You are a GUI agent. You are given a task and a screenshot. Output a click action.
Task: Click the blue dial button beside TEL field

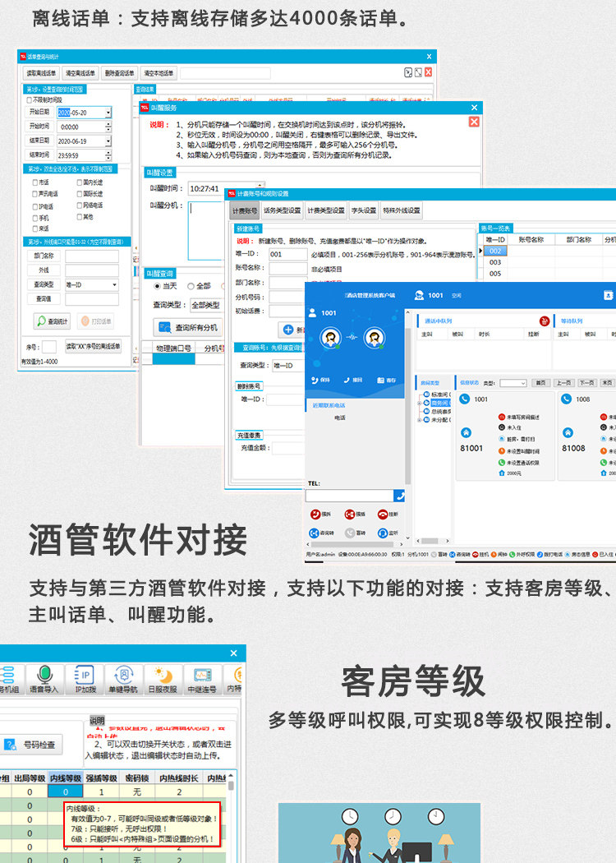[x=401, y=496]
